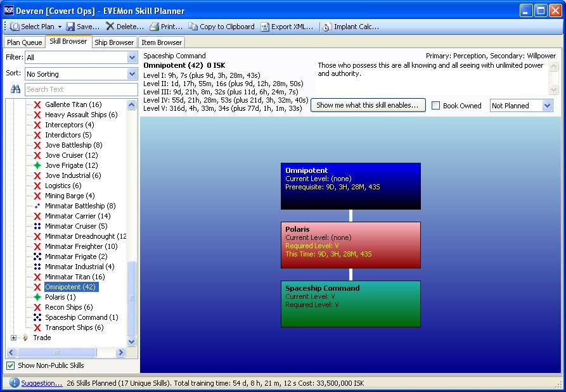This screenshot has width=566, height=392.
Task: Select Minmatar Freighter (10) skill
Action: coord(82,246)
